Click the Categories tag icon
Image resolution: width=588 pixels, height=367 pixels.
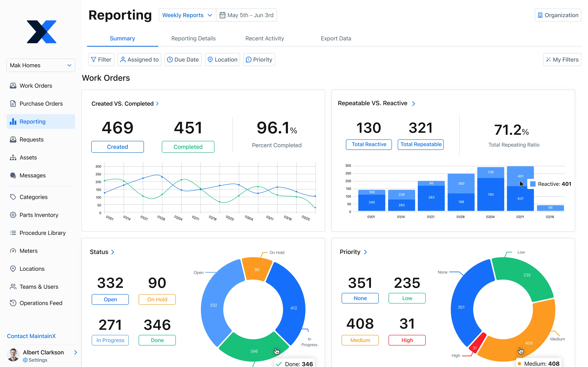pos(13,197)
